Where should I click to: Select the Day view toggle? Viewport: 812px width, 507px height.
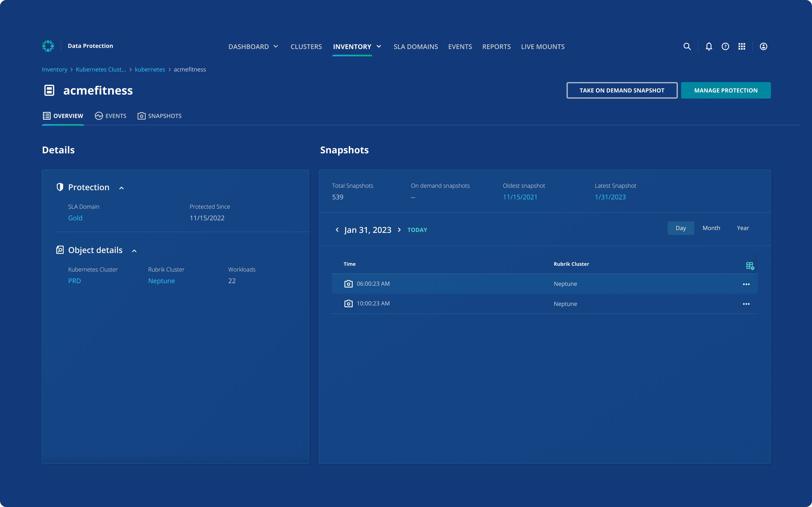[681, 228]
